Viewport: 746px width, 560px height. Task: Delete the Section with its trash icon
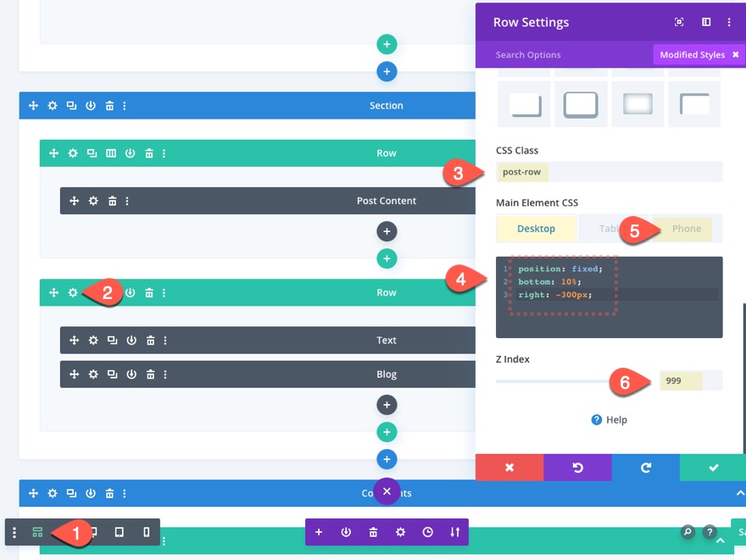(109, 106)
